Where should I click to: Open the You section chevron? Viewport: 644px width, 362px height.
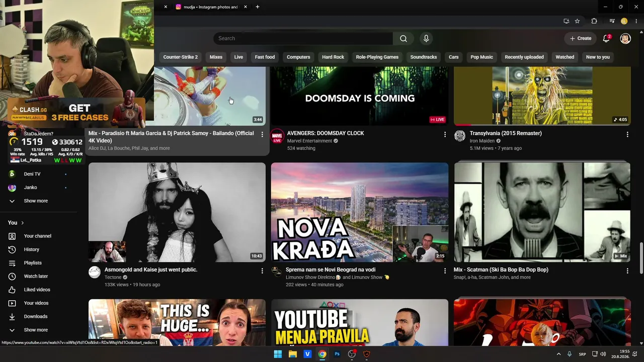[23, 223]
